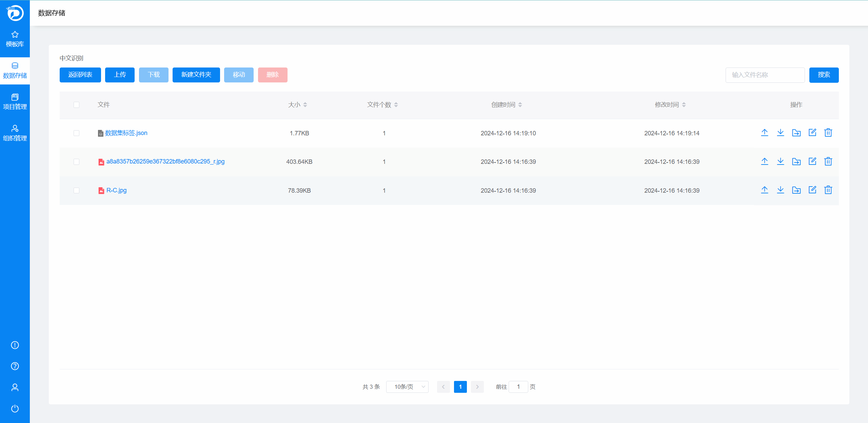The image size is (868, 423).
Task: Select page 1 in pagination
Action: tap(460, 387)
